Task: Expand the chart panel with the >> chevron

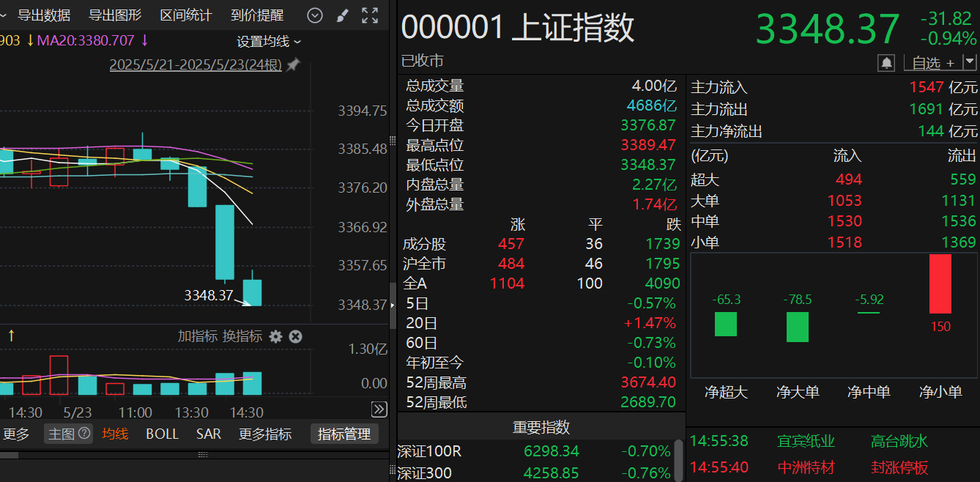Action: (380, 409)
